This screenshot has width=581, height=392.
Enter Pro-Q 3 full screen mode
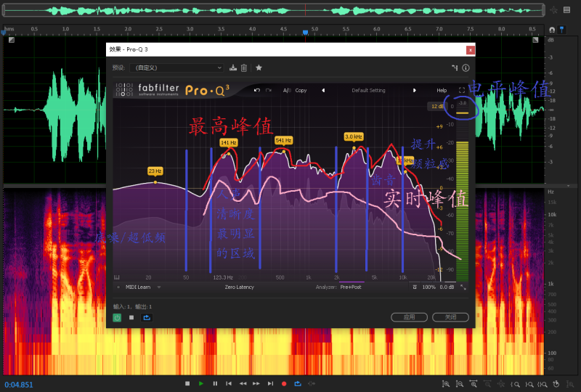pyautogui.click(x=462, y=90)
